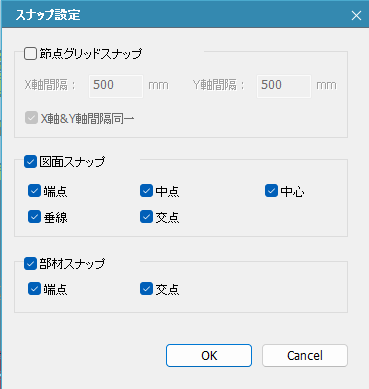Click the Y軸間隔： label
The height and width of the screenshot is (389, 369).
(x=219, y=85)
